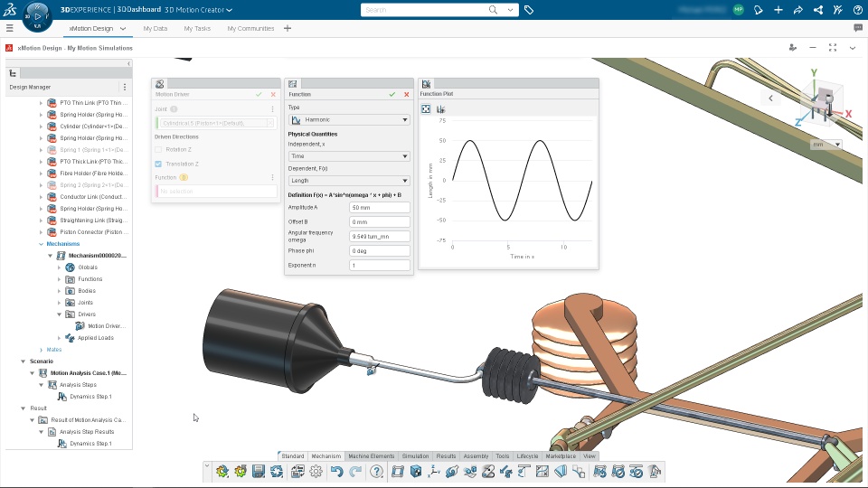The width and height of the screenshot is (868, 488).
Task: Click the user edit icon in widget header
Action: (793, 48)
